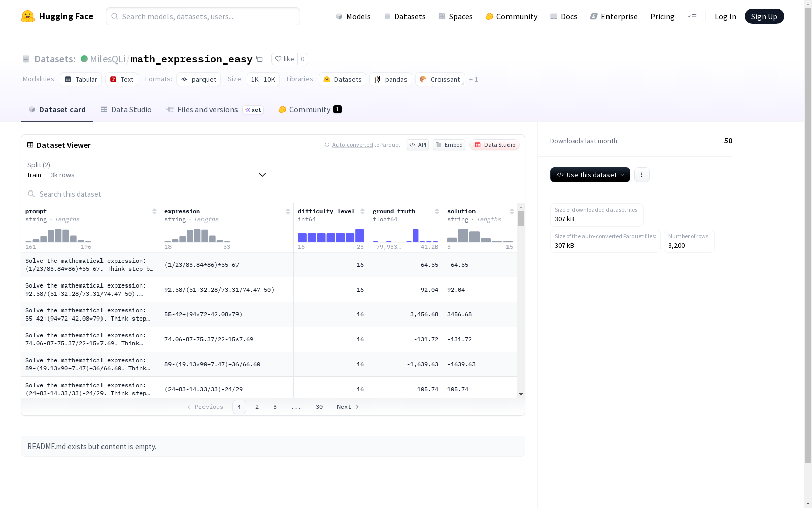
Task: Filter by parquet format tag
Action: click(x=198, y=79)
